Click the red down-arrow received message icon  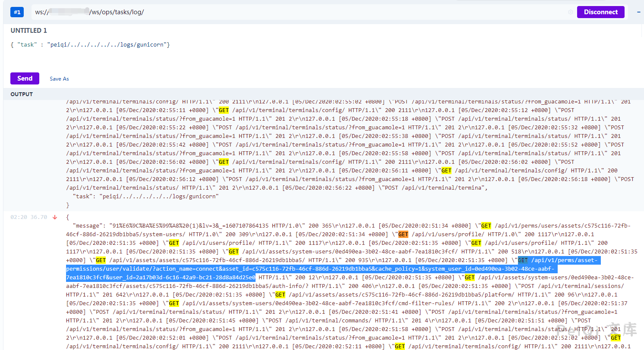point(55,217)
